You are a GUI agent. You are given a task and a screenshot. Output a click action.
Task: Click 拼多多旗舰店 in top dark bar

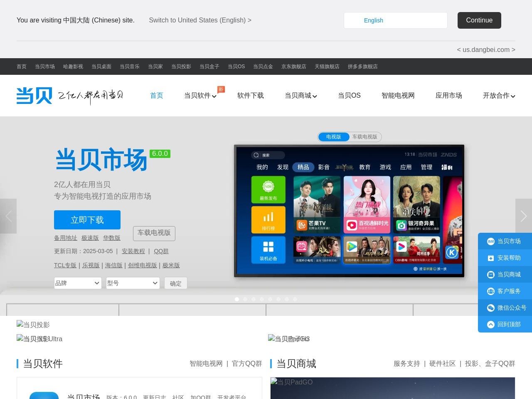[x=363, y=66]
